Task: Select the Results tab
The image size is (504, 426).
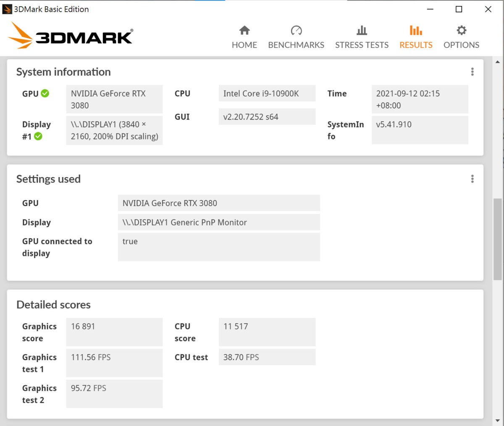Action: (x=416, y=37)
